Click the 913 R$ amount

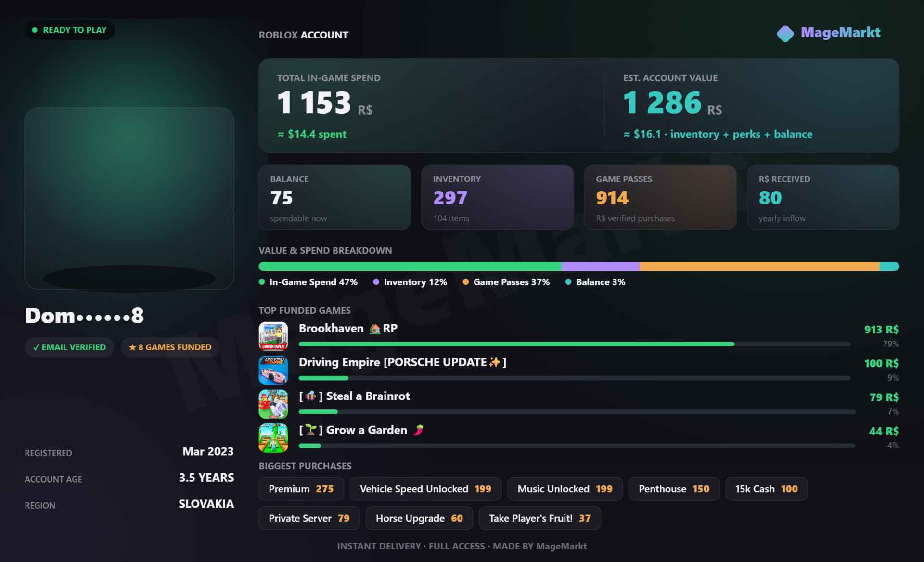(881, 330)
